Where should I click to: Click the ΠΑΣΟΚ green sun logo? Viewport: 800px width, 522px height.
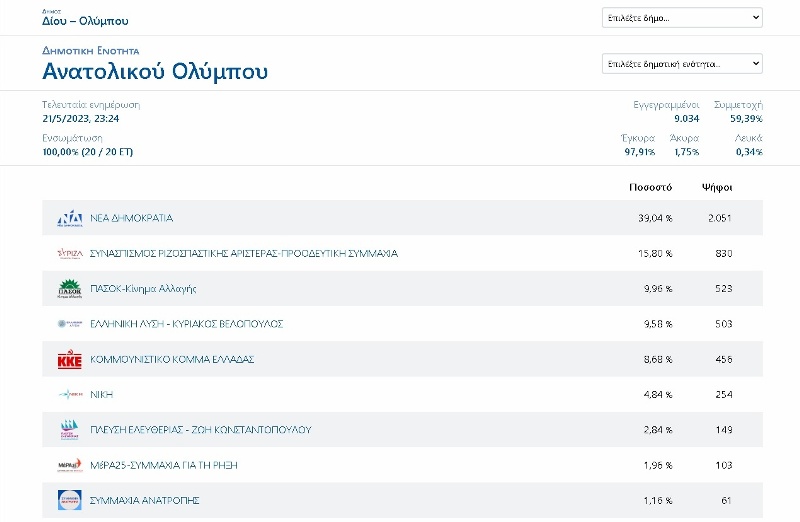pyautogui.click(x=70, y=288)
